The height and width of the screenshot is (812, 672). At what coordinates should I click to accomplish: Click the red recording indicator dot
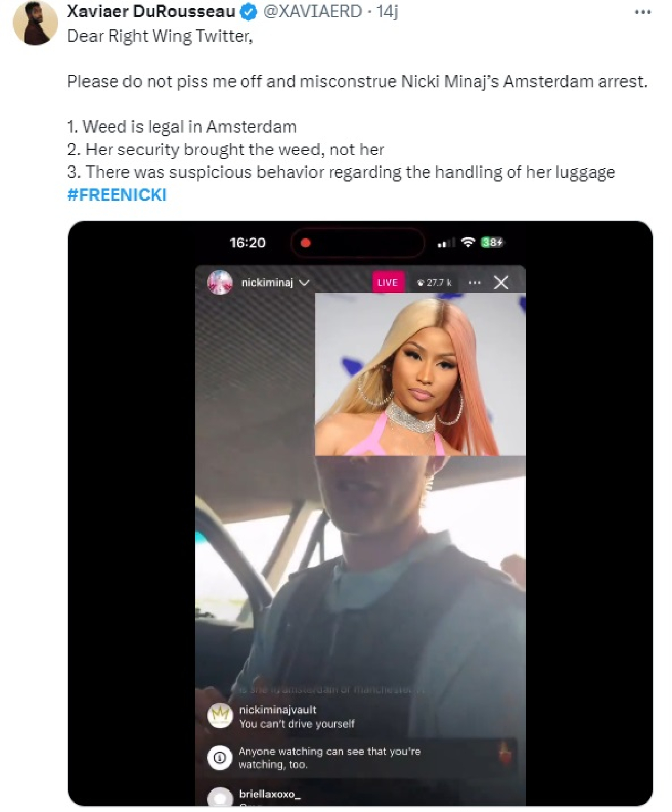(x=306, y=243)
